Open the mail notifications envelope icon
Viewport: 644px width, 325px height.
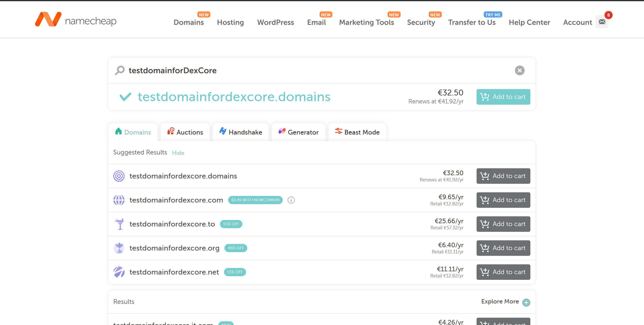tap(602, 22)
